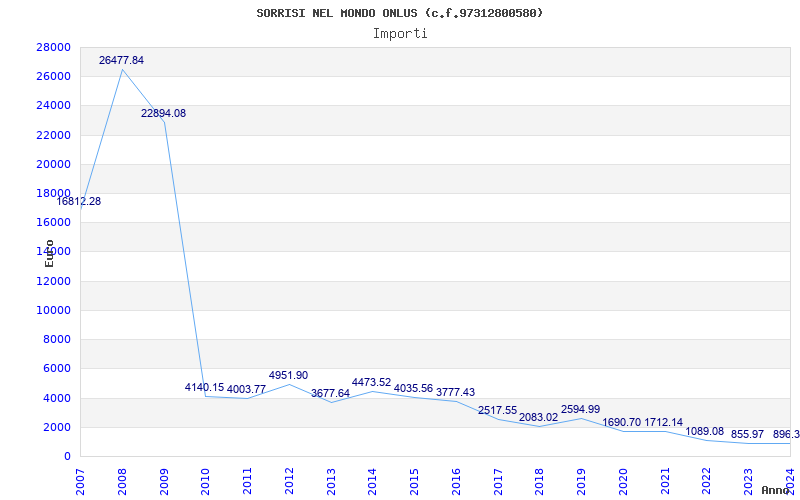Click the x-axis year 2013

[x=331, y=481]
